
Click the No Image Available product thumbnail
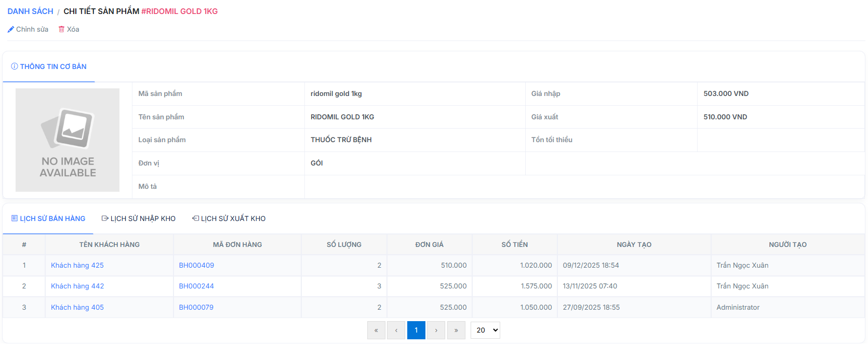coord(68,140)
